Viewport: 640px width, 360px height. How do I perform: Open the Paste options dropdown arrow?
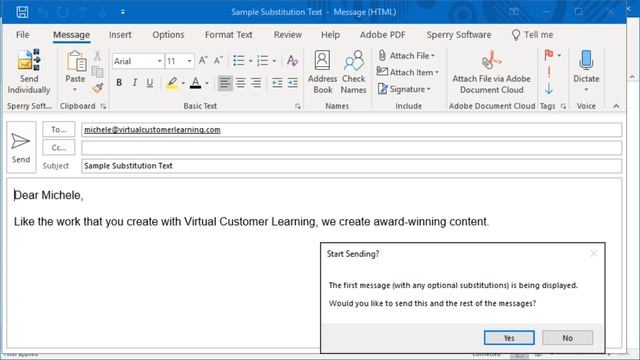pyautogui.click(x=75, y=90)
